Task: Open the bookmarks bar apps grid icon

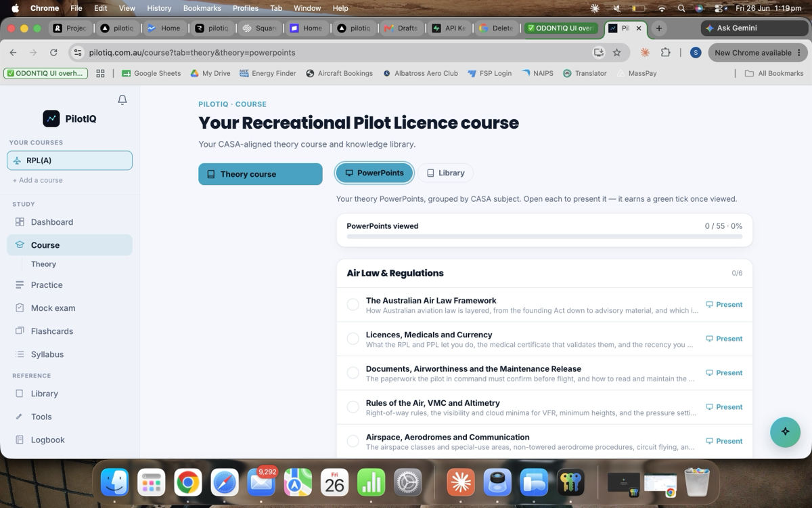Action: click(100, 73)
